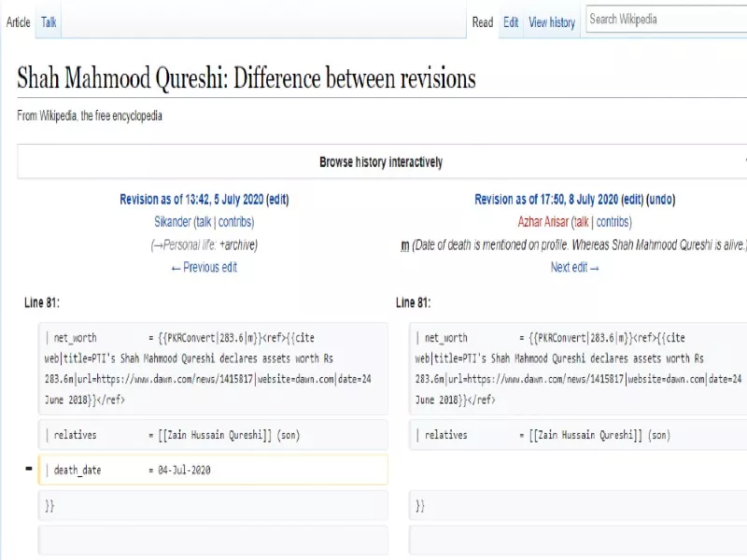Click the right closing braces line
The width and height of the screenshot is (747, 560).
click(578, 505)
